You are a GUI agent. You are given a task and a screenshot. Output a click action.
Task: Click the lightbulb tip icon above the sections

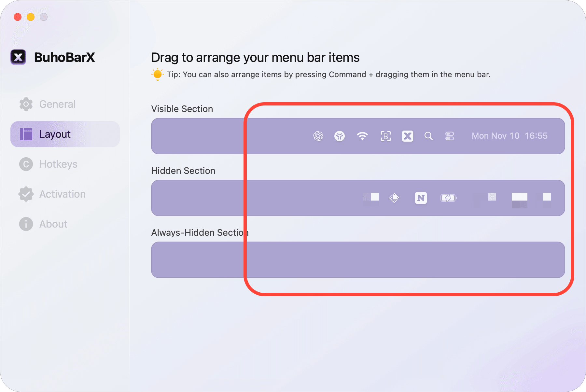pyautogui.click(x=158, y=74)
